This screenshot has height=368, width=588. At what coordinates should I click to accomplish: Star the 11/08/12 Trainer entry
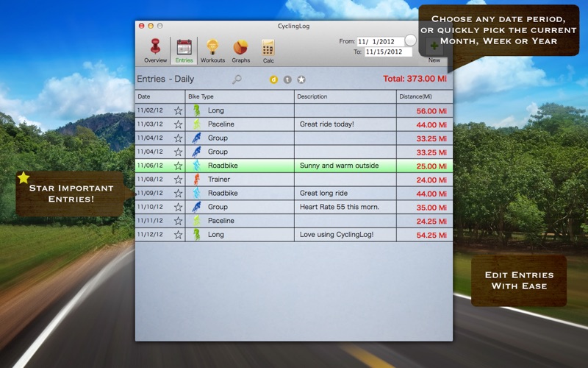[178, 180]
